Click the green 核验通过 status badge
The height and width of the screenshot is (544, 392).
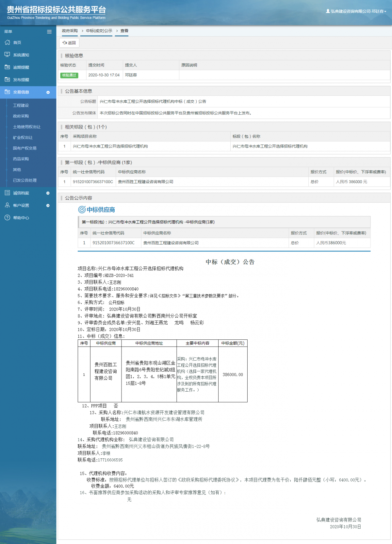(69, 75)
